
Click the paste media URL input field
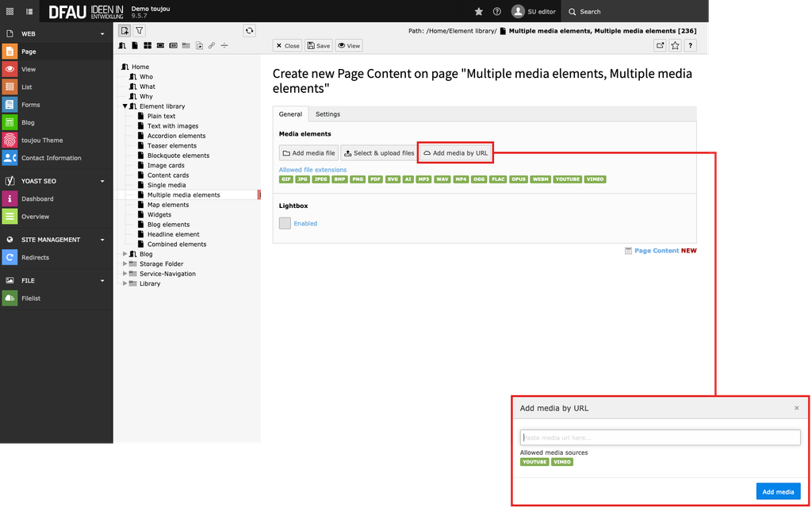pos(660,437)
